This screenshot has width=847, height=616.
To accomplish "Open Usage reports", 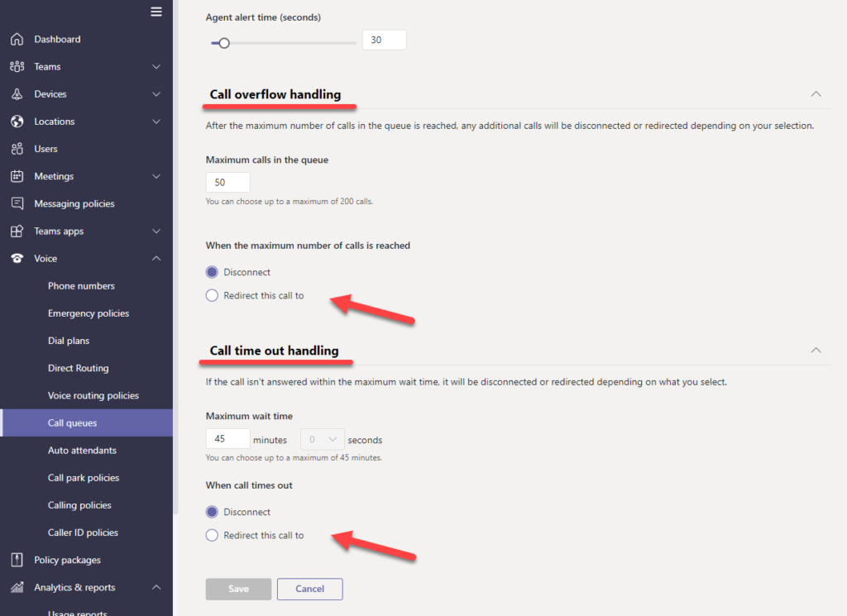I will click(77, 613).
